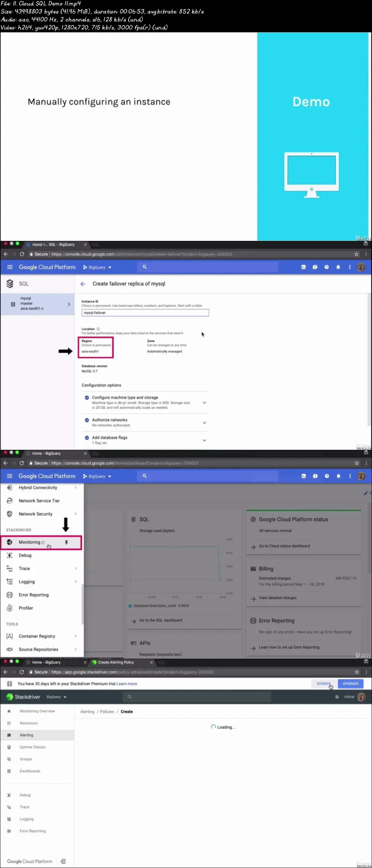Open Learn how to set up Error Reporting

click(x=289, y=647)
